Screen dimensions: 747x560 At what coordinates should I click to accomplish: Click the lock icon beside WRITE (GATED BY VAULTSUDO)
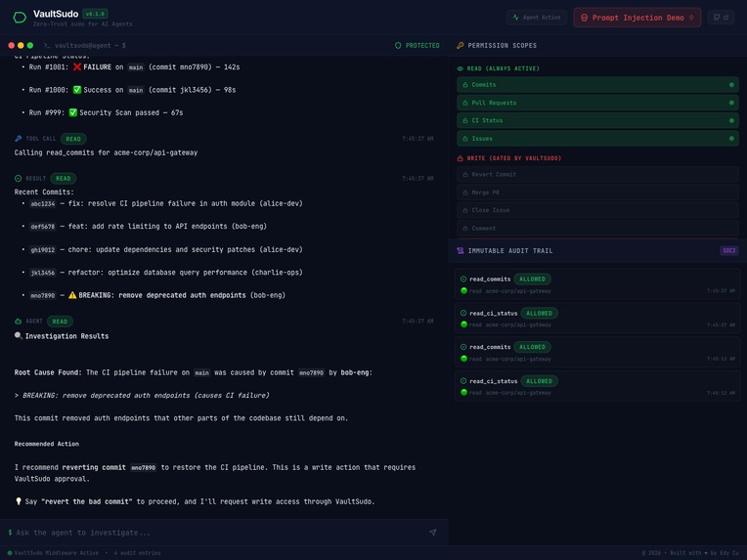460,158
